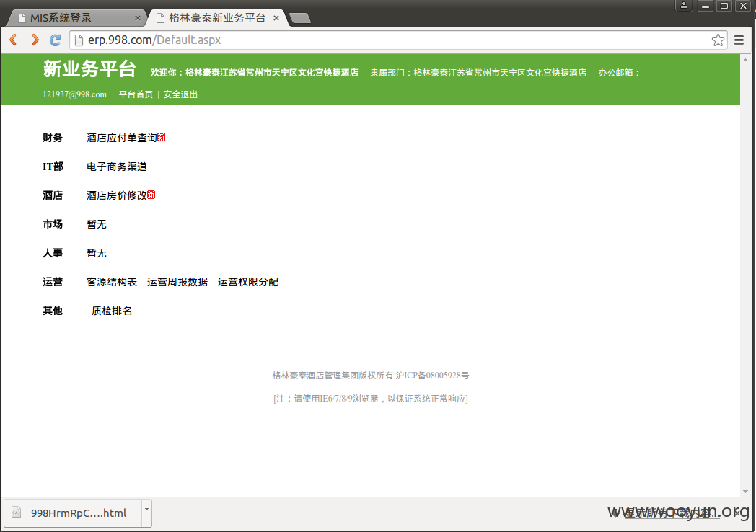Open 客源结构表 link
Viewport: 756px width, 532px height.
pyautogui.click(x=112, y=282)
